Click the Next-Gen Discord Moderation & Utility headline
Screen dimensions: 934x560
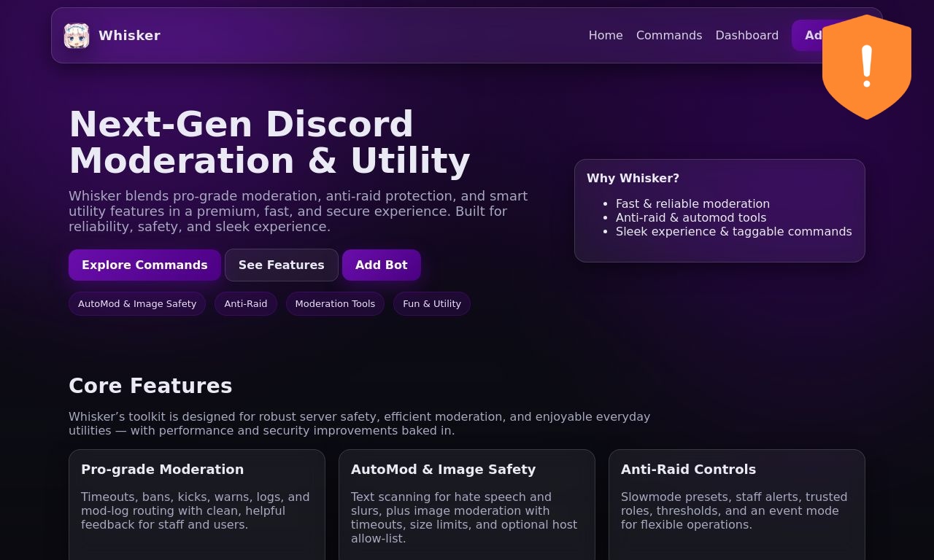[x=270, y=143]
